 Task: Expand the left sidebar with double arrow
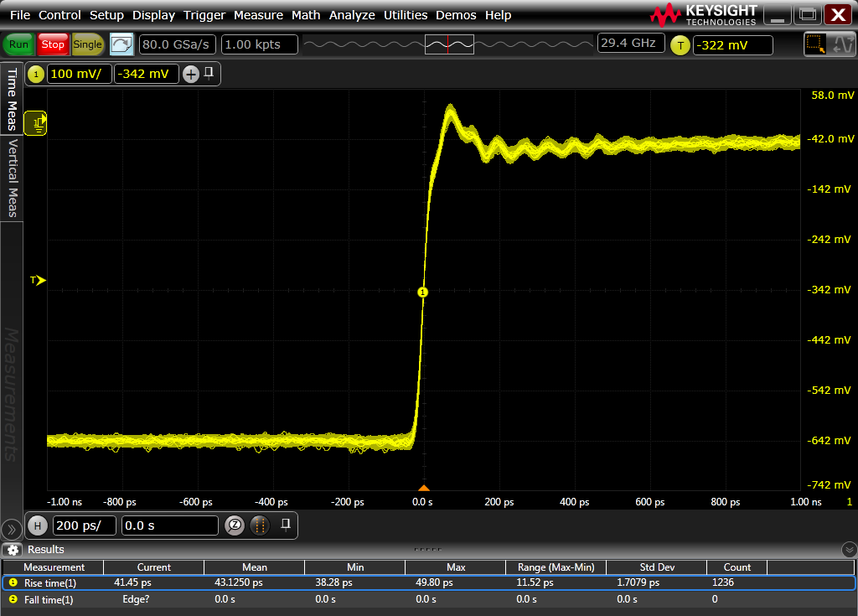pyautogui.click(x=11, y=529)
